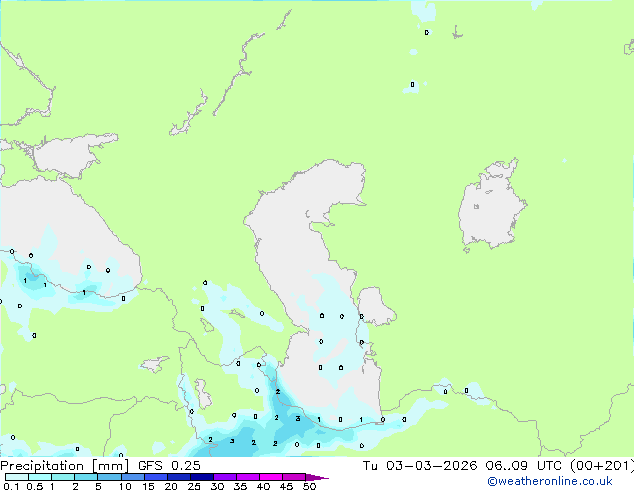
Task: Select the '(00+201)' forecast run label
Action: click(x=602, y=466)
